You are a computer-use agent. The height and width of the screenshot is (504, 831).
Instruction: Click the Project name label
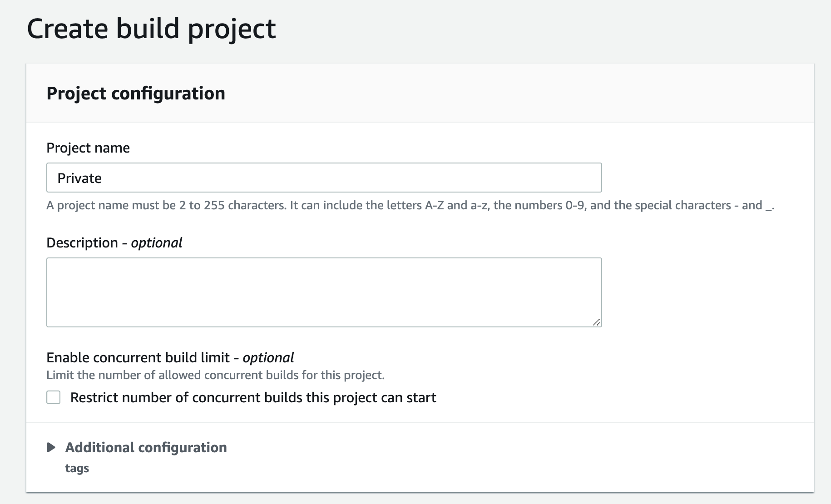tap(88, 148)
